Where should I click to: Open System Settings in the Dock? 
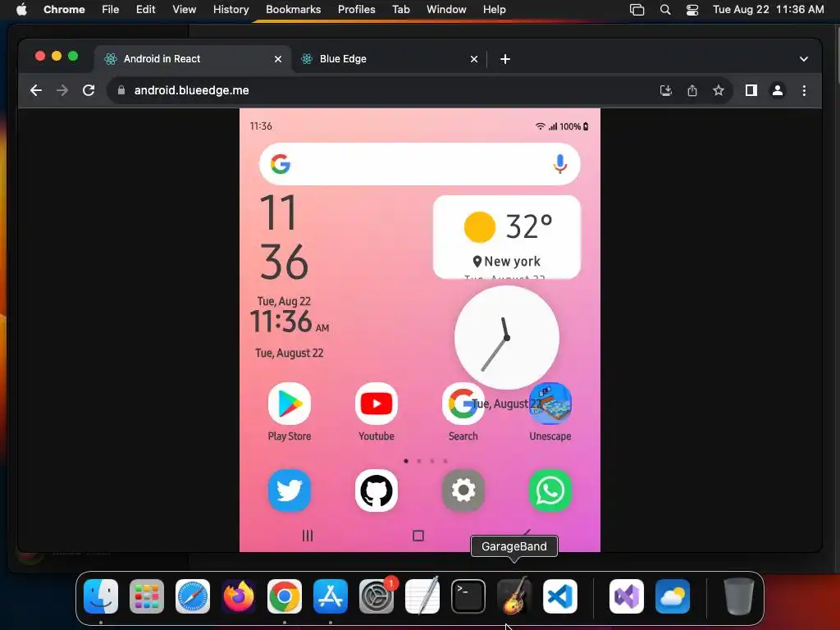point(376,596)
